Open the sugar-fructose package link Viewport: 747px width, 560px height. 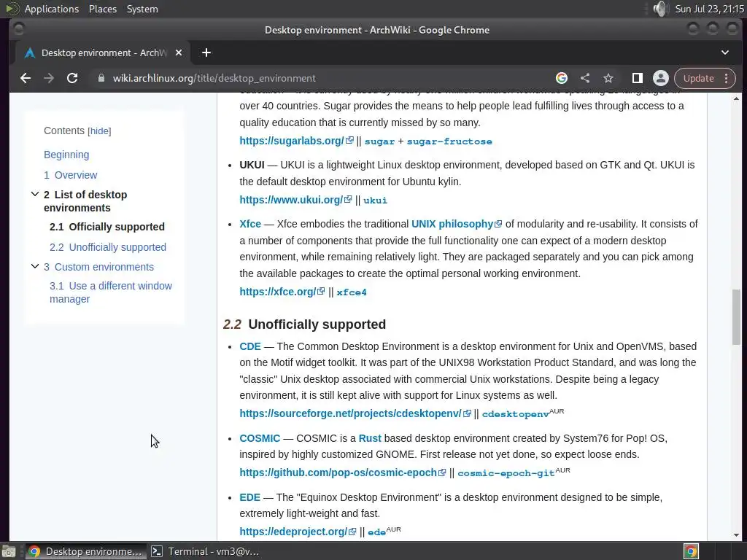449,141
